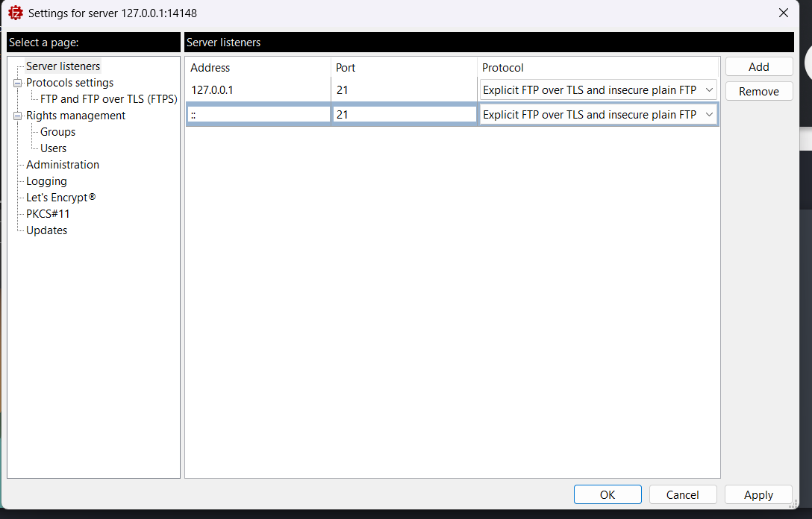Screen dimensions: 812x519
Task: Open Protocols settings page
Action: (x=69, y=83)
